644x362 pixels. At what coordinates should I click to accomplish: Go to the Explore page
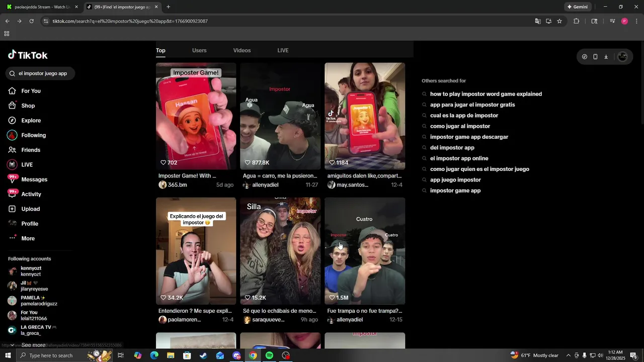(x=31, y=121)
